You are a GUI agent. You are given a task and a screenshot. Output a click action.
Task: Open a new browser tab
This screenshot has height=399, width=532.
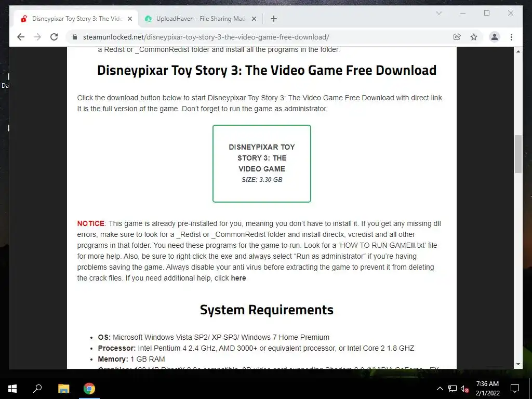coord(274,19)
